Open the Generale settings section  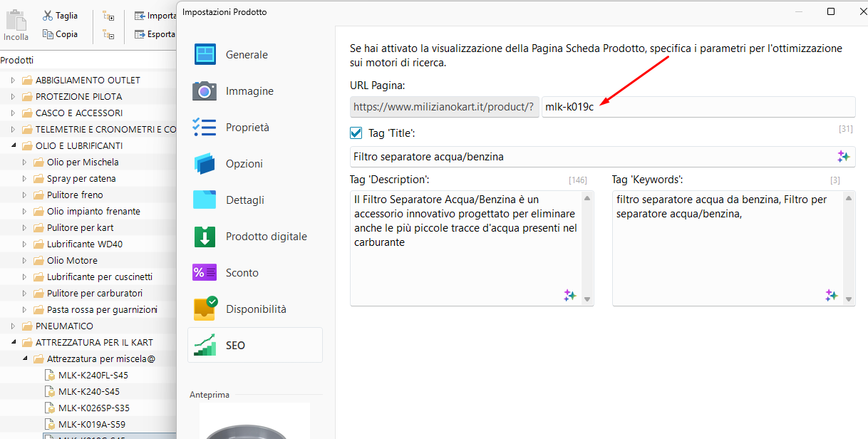[246, 55]
